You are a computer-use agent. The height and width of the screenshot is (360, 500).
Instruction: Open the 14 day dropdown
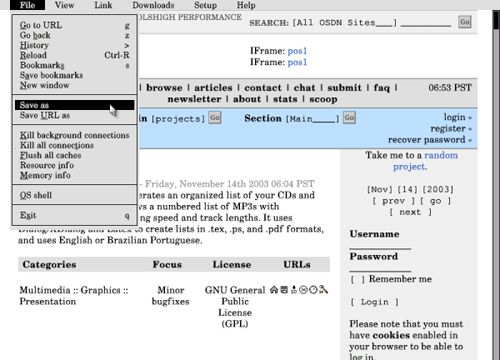pos(407,190)
